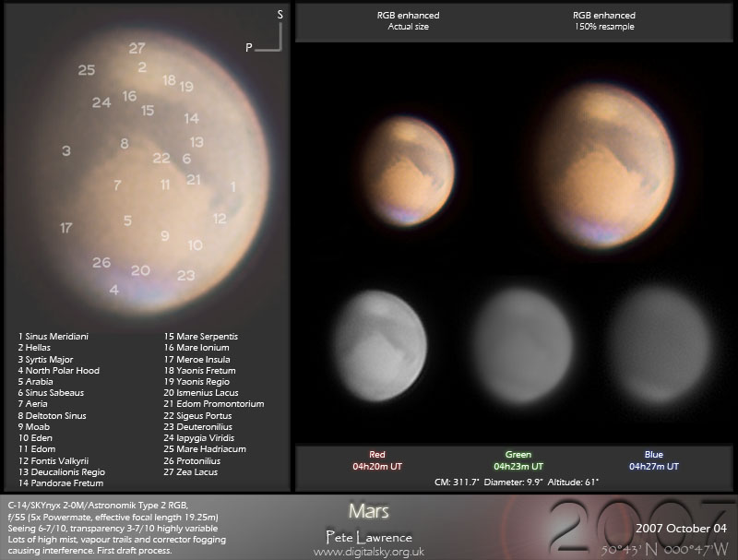Click the 'RGB enhanced 150% resample' caption

click(x=604, y=20)
